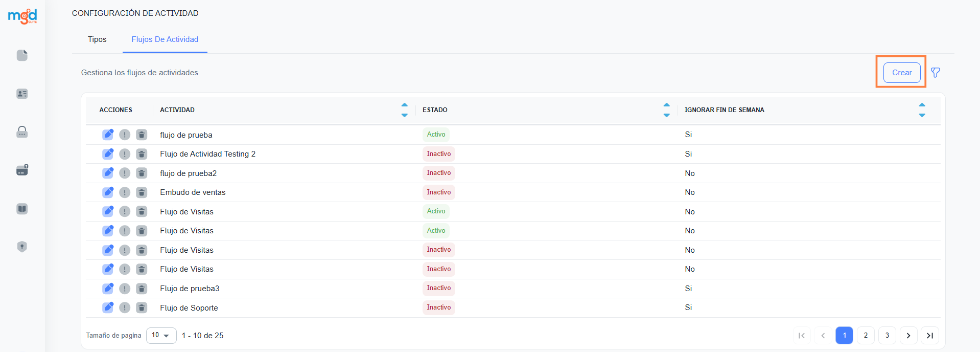Open the filter funnel icon
The height and width of the screenshot is (352, 980).
coord(935,73)
